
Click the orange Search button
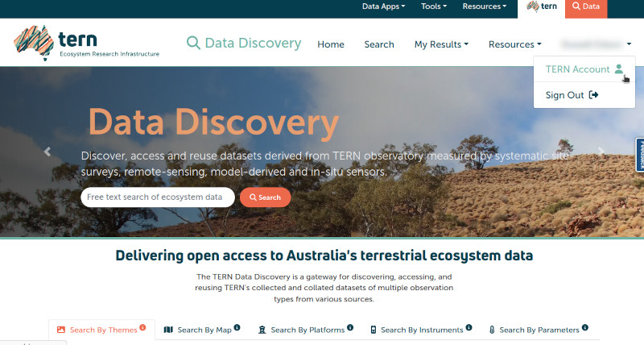[x=266, y=197]
